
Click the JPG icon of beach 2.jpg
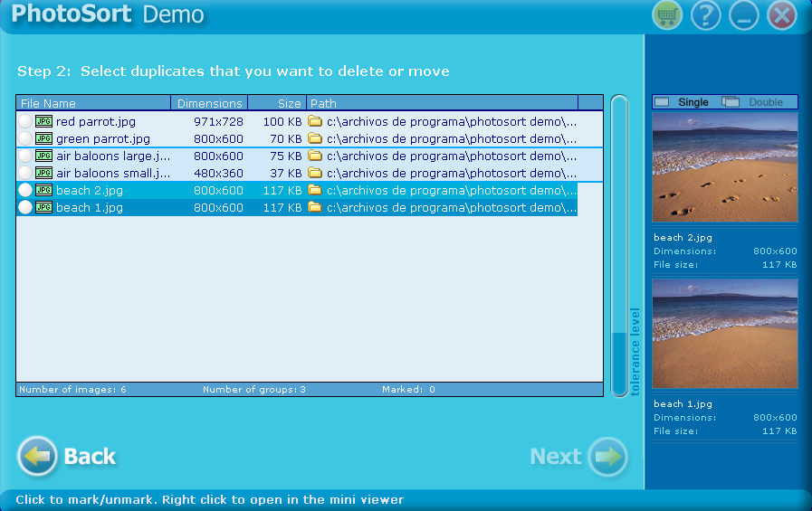pyautogui.click(x=44, y=190)
